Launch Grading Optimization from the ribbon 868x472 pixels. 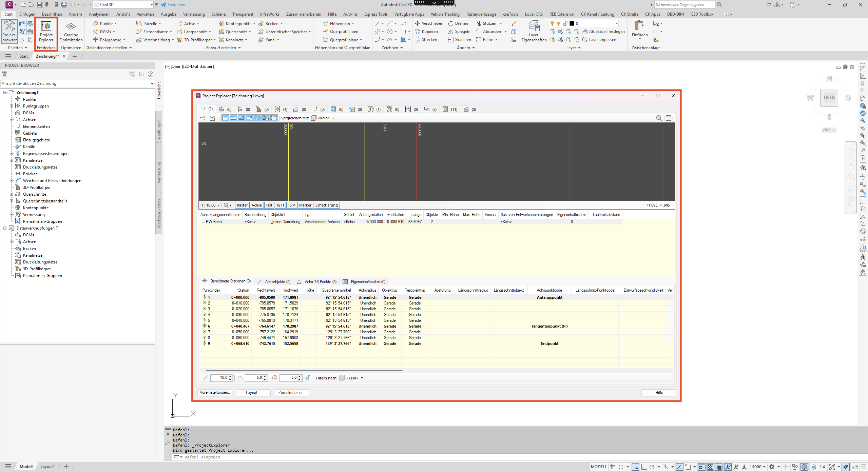click(x=71, y=32)
